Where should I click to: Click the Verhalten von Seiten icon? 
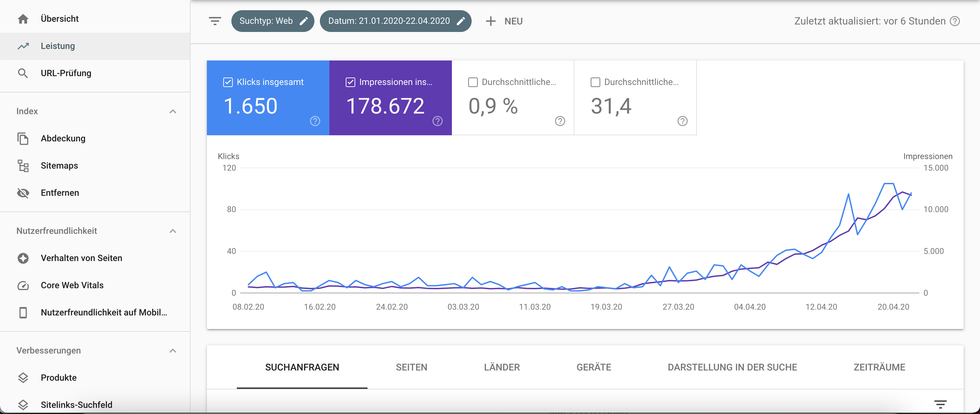pos(23,258)
